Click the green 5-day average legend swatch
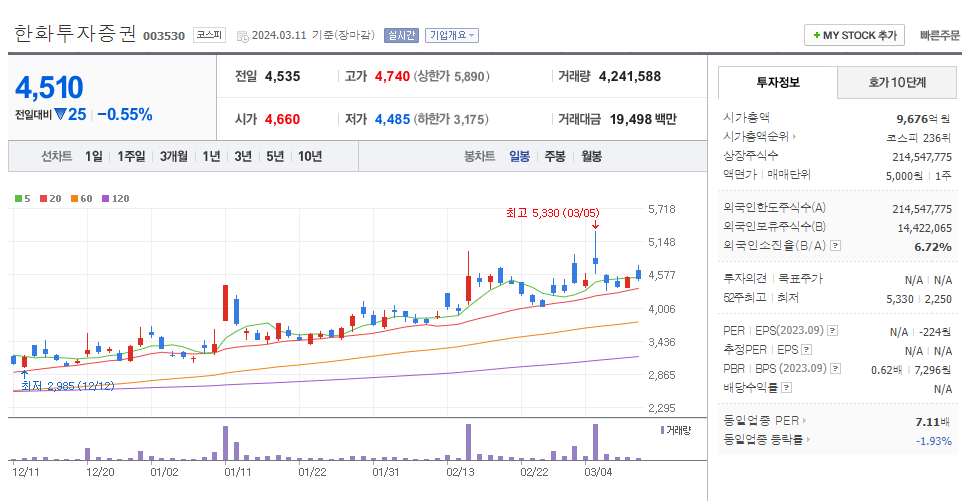 [18, 199]
